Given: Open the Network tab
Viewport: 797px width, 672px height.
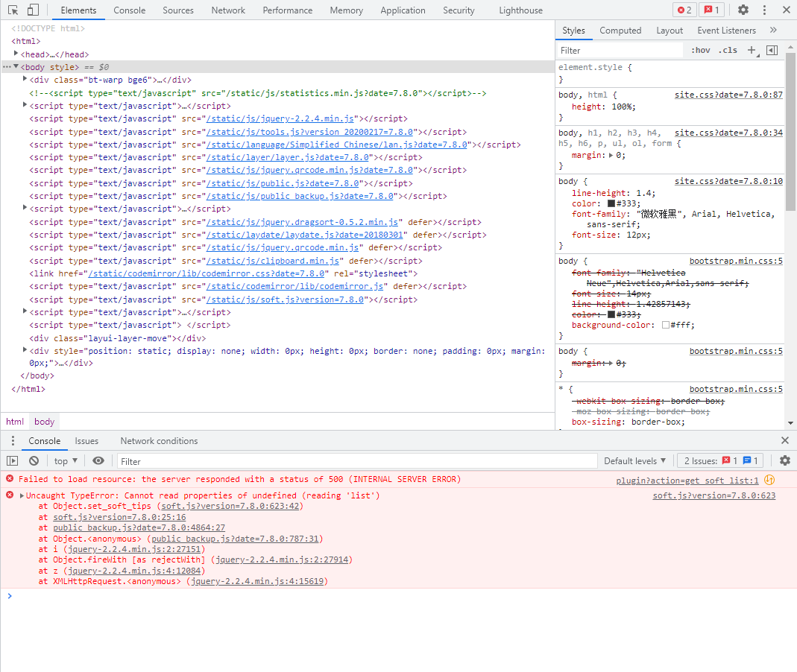Looking at the screenshot, I should (x=228, y=10).
